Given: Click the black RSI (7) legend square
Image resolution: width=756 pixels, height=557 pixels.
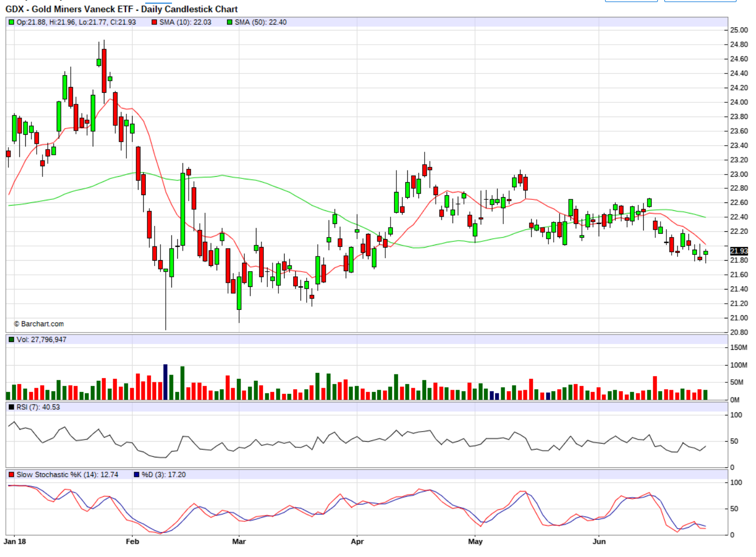Looking at the screenshot, I should [11, 408].
